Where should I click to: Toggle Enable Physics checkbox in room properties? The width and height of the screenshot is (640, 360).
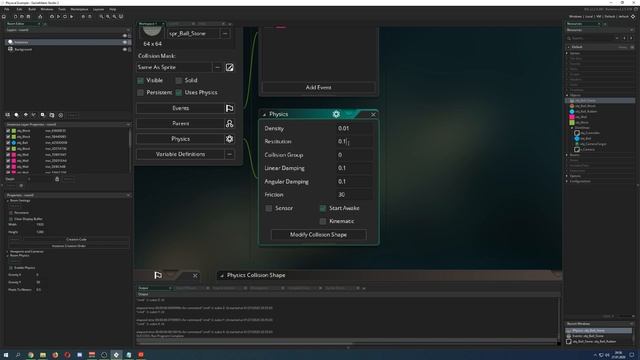(11, 268)
